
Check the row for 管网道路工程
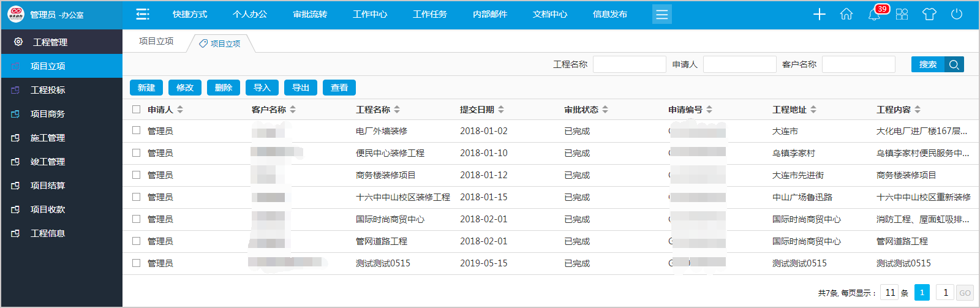tap(136, 241)
